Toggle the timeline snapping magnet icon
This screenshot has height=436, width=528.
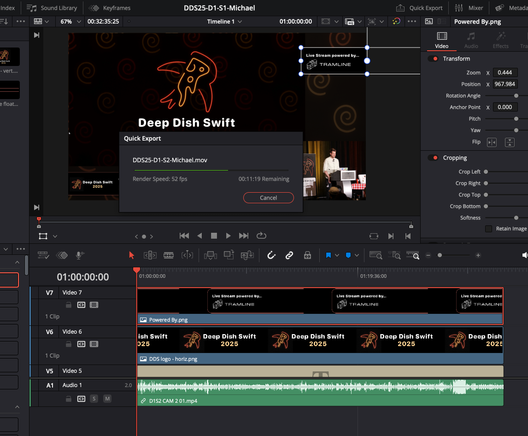click(x=271, y=255)
